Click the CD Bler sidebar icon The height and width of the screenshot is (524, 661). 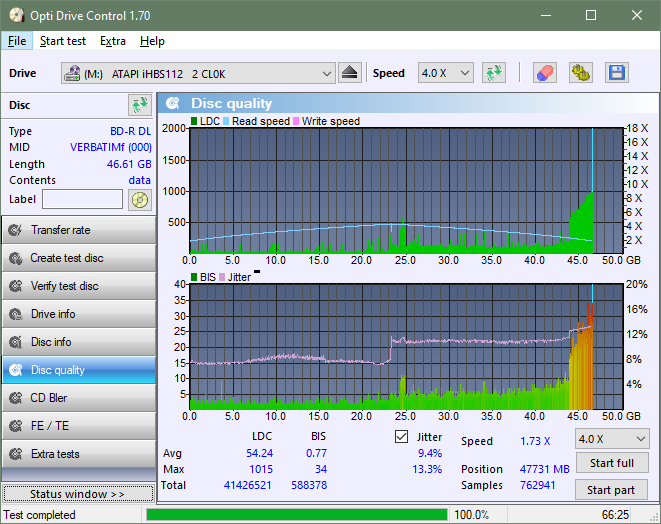16,398
